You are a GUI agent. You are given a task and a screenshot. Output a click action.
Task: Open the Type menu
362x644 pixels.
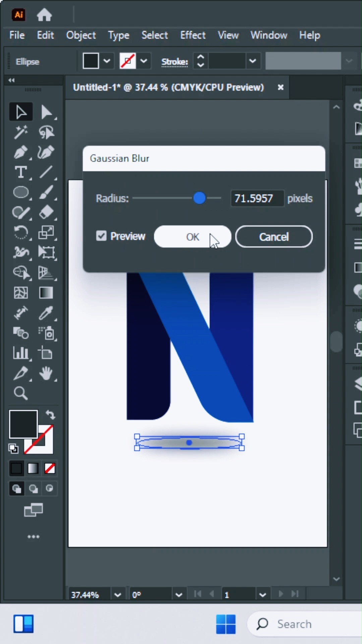(x=119, y=35)
